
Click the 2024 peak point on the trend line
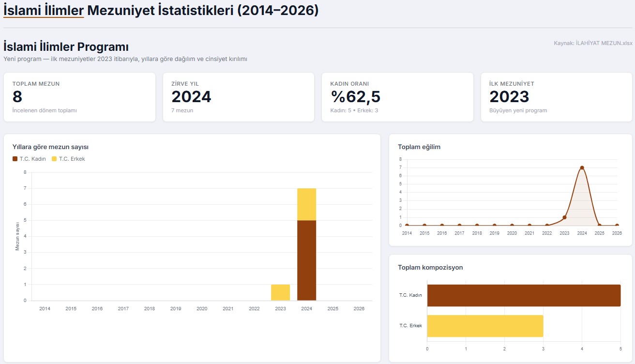[x=582, y=168]
